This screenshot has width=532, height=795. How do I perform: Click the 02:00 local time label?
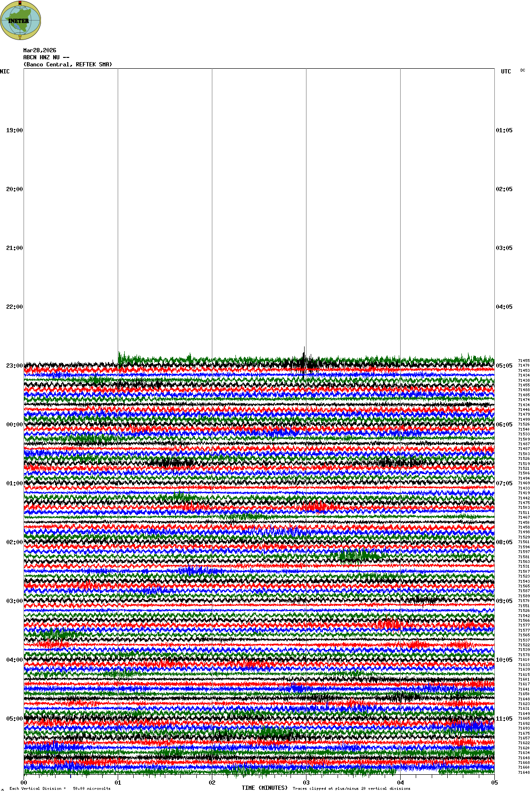(x=14, y=542)
